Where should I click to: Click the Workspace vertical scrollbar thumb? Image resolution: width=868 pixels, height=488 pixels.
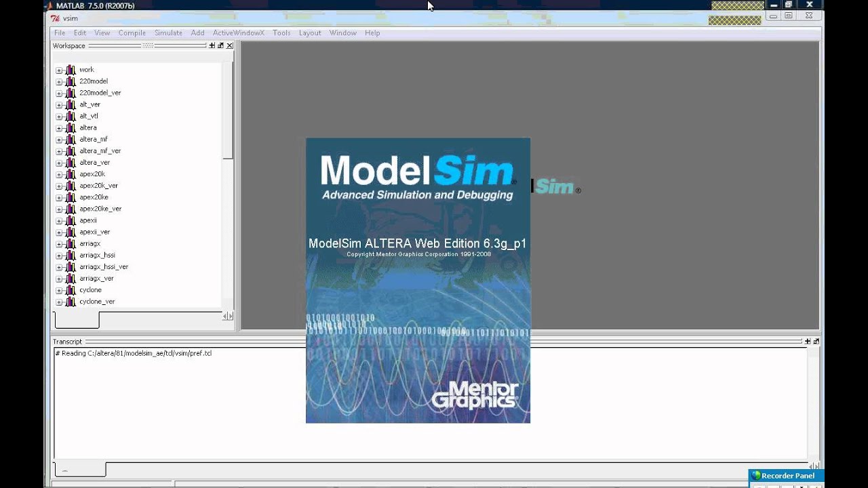click(228, 112)
